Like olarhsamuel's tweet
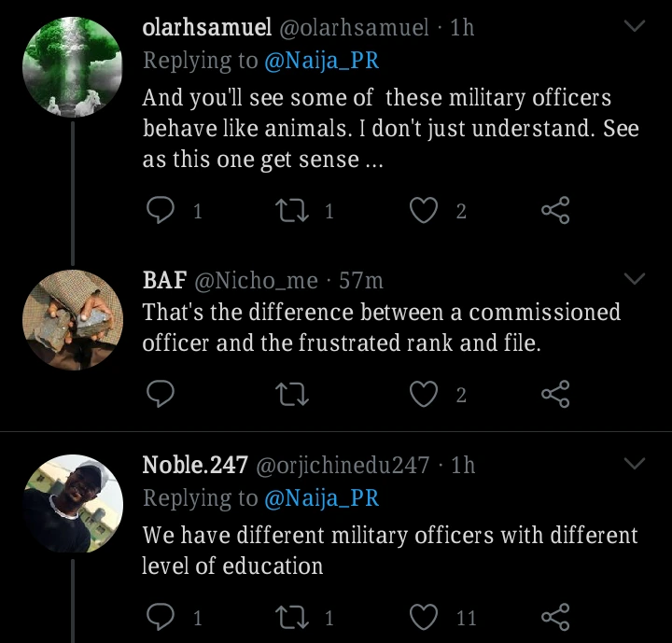The width and height of the screenshot is (672, 643). pyautogui.click(x=425, y=212)
